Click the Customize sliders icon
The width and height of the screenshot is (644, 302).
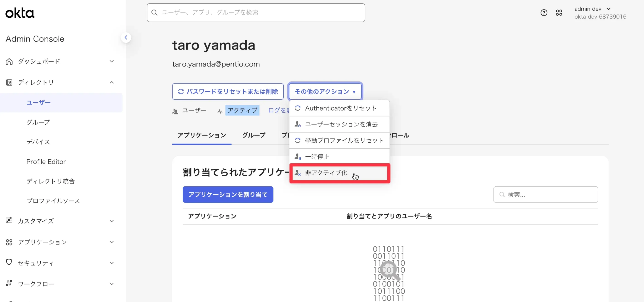tap(9, 220)
